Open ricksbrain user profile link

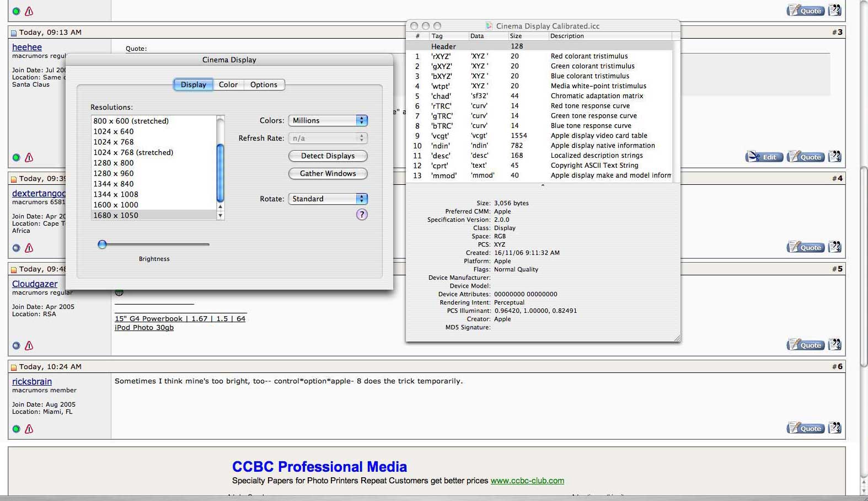click(32, 382)
